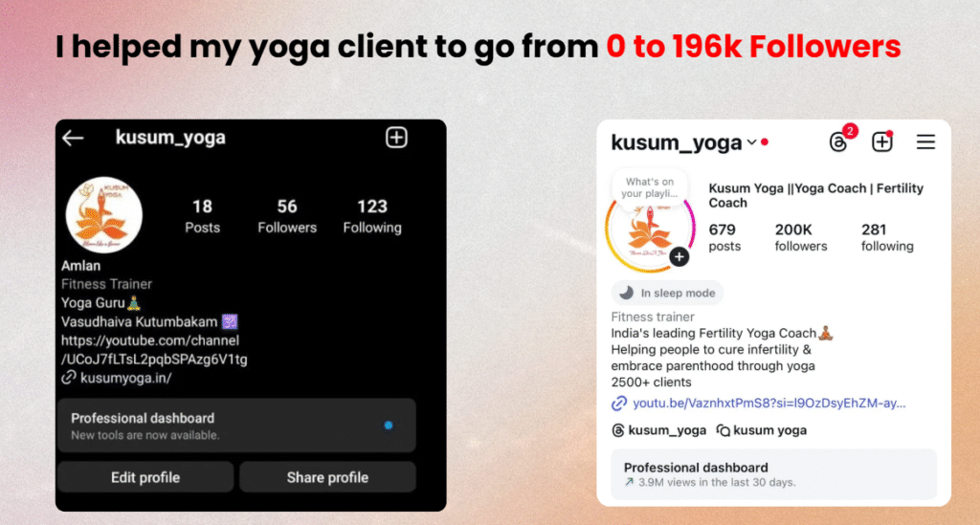Screen dimensions: 980x525
Task: Open the youtu.be link in bio
Action: (x=768, y=404)
